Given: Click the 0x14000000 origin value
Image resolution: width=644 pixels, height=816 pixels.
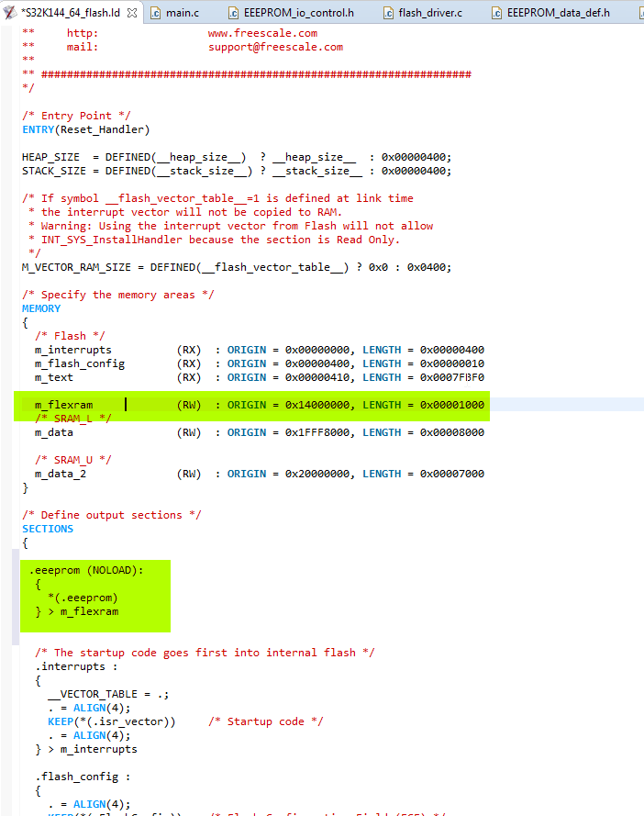Looking at the screenshot, I should [x=316, y=405].
